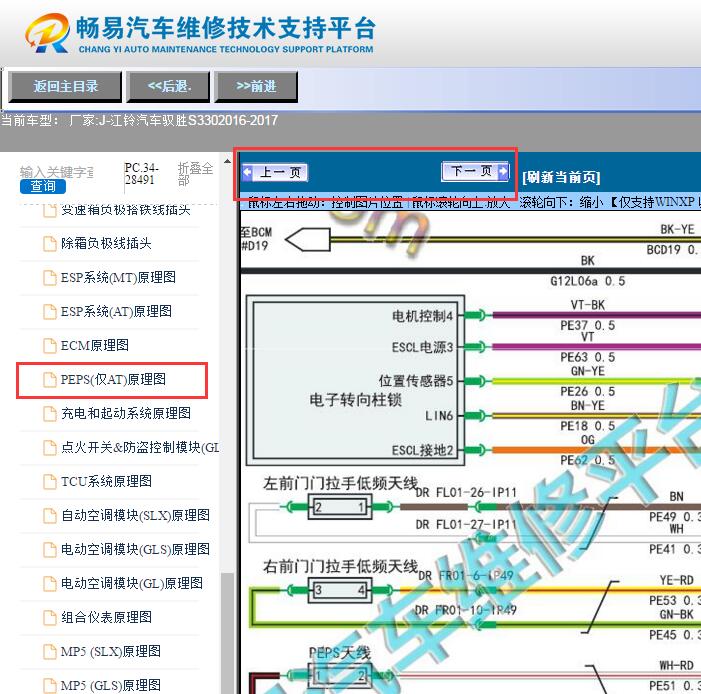The height and width of the screenshot is (694, 701).
Task: Click document icon beside ECM原理图
Action: click(x=50, y=346)
